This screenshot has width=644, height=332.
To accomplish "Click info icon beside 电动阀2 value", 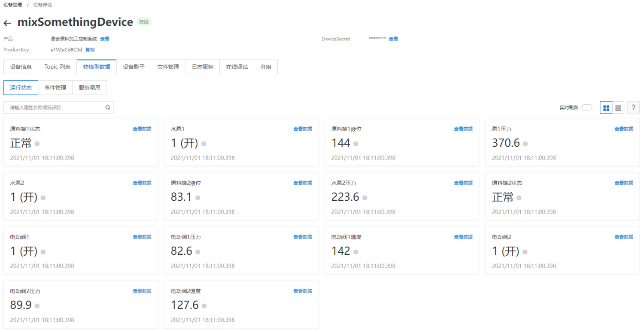I will 525,252.
